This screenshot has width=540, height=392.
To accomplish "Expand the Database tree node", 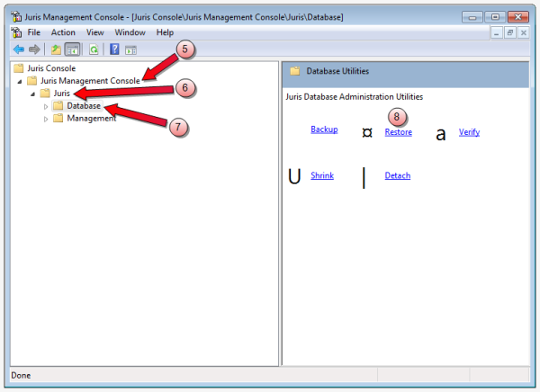I will coord(46,106).
